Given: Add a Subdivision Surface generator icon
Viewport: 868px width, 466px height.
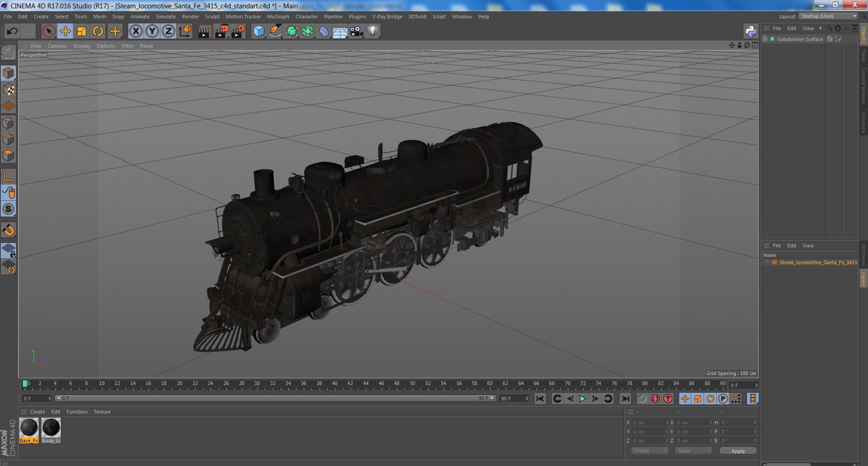Looking at the screenshot, I should click(292, 31).
